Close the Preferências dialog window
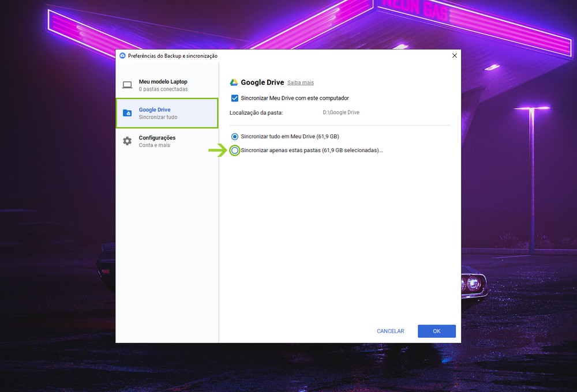Viewport: 577px width, 392px height. 454,55
